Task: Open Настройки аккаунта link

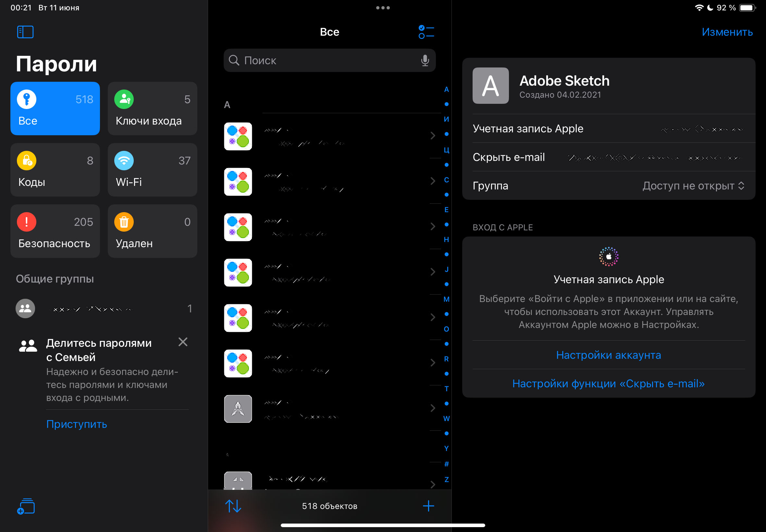Action: click(x=608, y=355)
